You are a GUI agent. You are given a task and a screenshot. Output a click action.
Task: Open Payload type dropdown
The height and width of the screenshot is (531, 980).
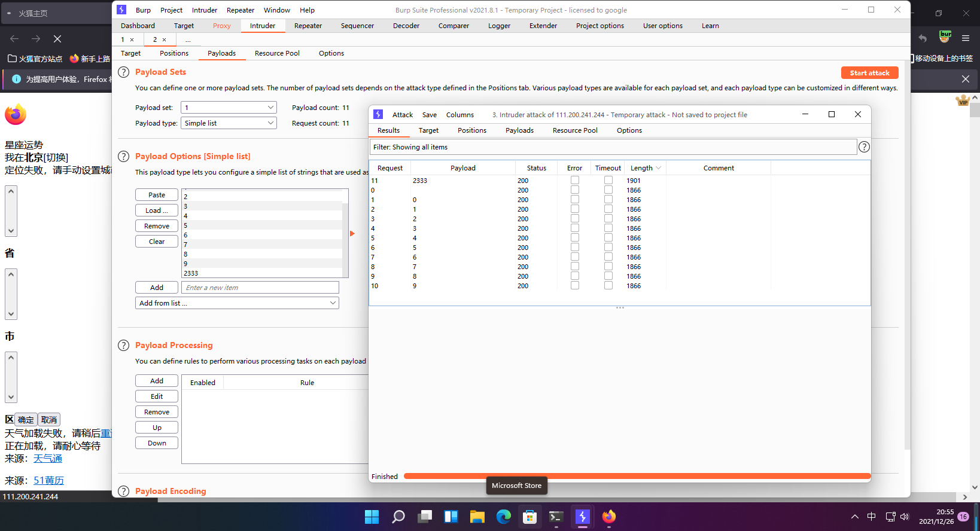(x=229, y=123)
